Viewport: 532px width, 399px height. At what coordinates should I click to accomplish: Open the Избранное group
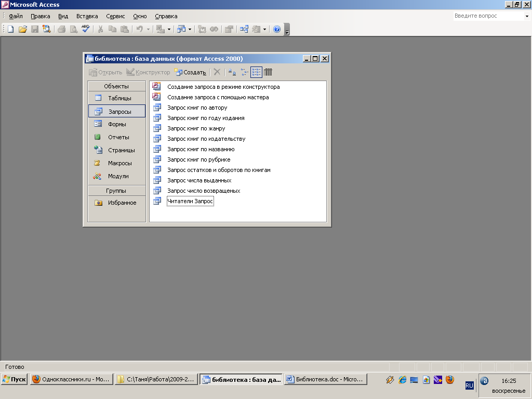pos(116,203)
